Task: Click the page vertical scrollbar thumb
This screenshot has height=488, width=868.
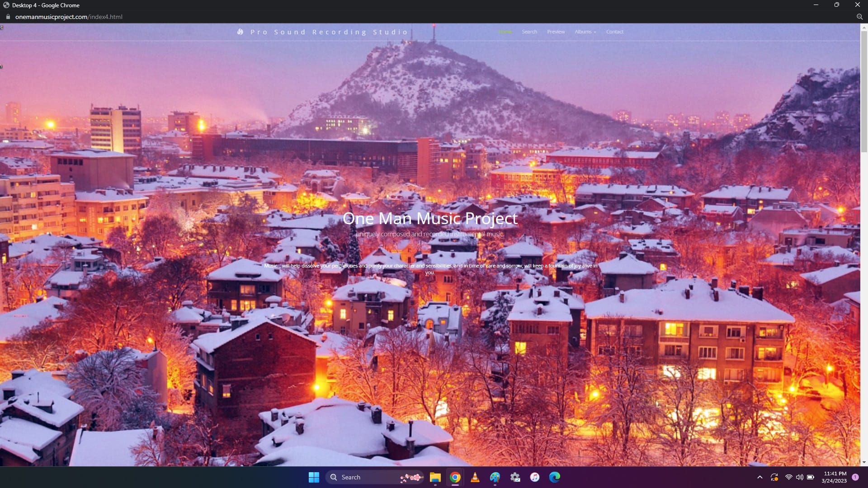Action: tap(864, 90)
